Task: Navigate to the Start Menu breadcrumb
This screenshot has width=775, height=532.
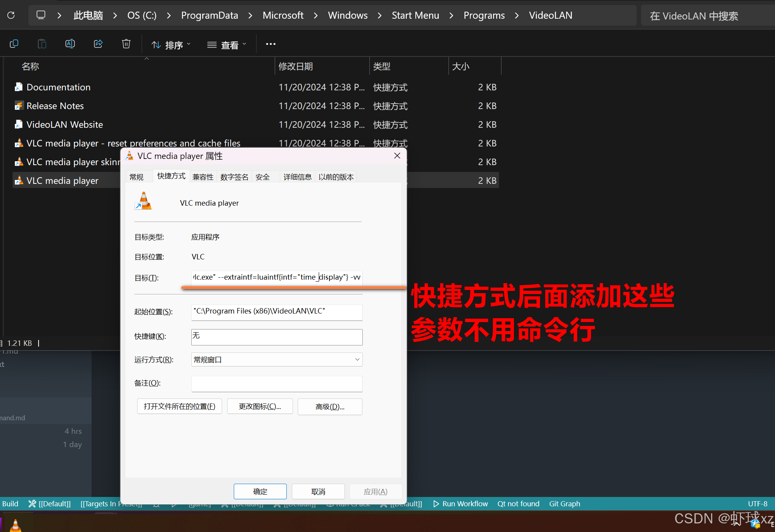Action: 415,15
